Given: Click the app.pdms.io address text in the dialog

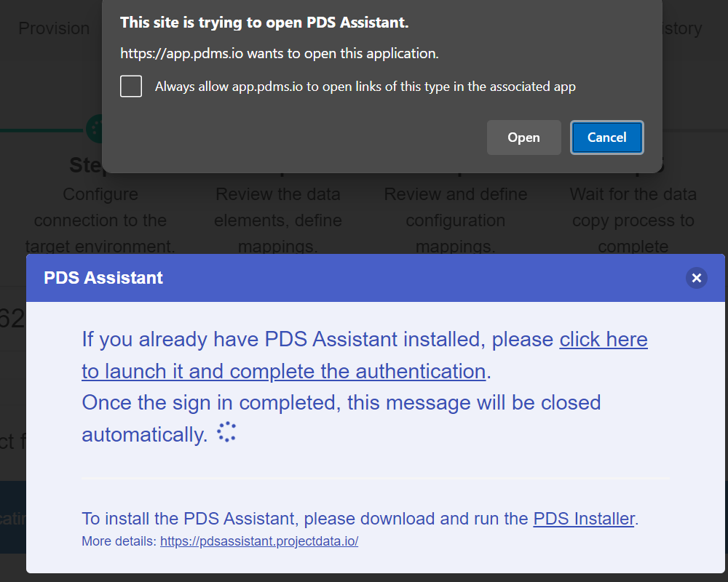Looking at the screenshot, I should (x=173, y=53).
